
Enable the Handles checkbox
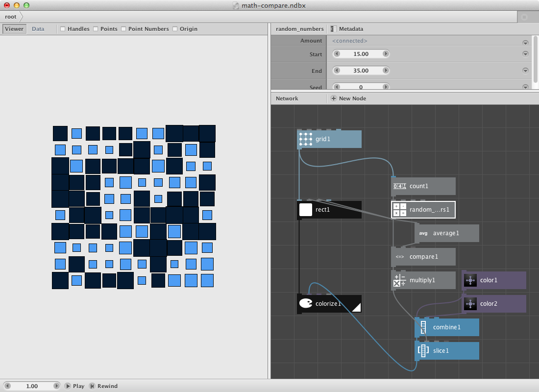point(63,29)
